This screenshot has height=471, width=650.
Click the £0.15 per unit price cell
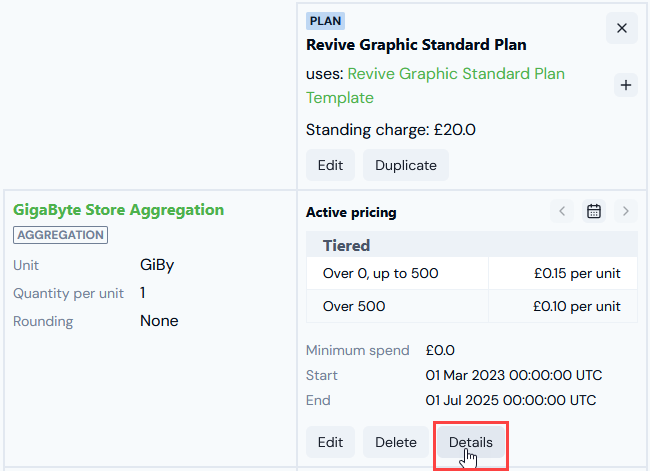point(563,273)
